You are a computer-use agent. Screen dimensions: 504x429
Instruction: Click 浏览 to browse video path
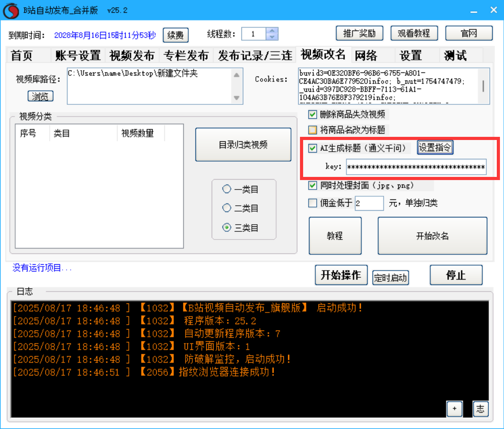(x=40, y=96)
